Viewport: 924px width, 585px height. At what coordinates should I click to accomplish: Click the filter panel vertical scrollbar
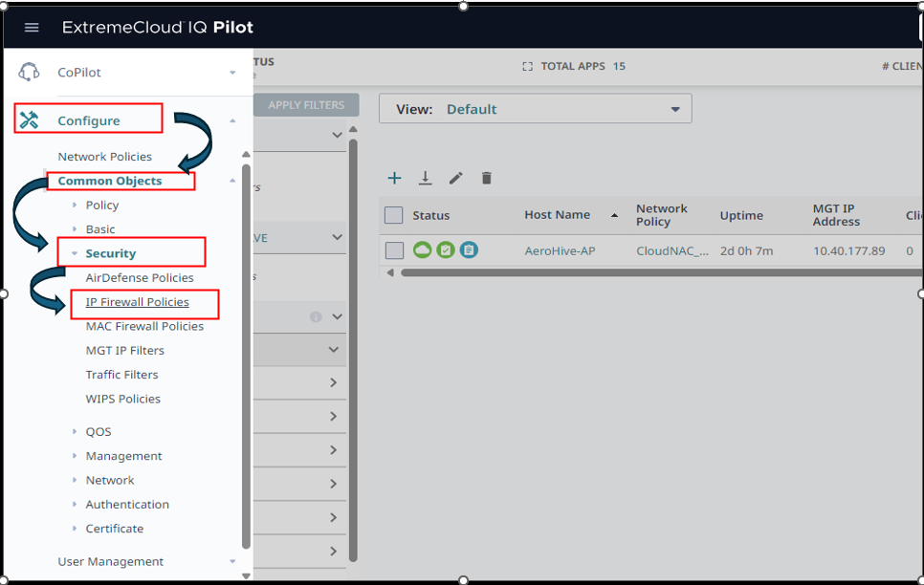(x=353, y=350)
